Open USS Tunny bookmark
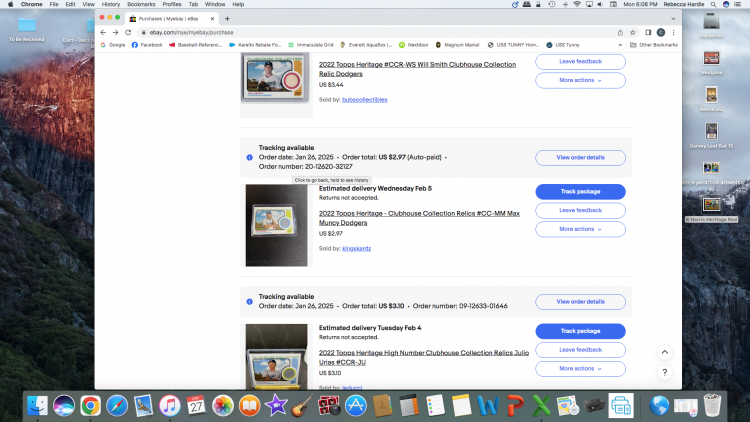 [x=563, y=45]
